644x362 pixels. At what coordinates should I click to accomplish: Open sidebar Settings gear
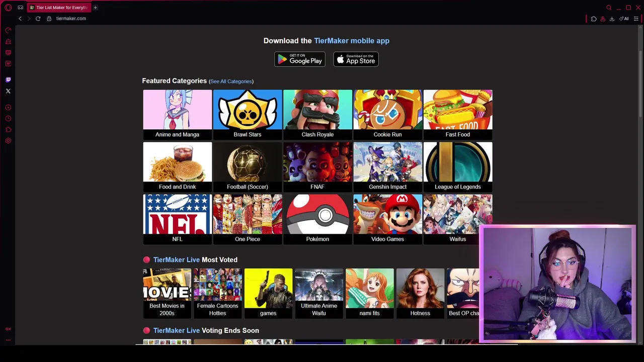click(x=8, y=141)
